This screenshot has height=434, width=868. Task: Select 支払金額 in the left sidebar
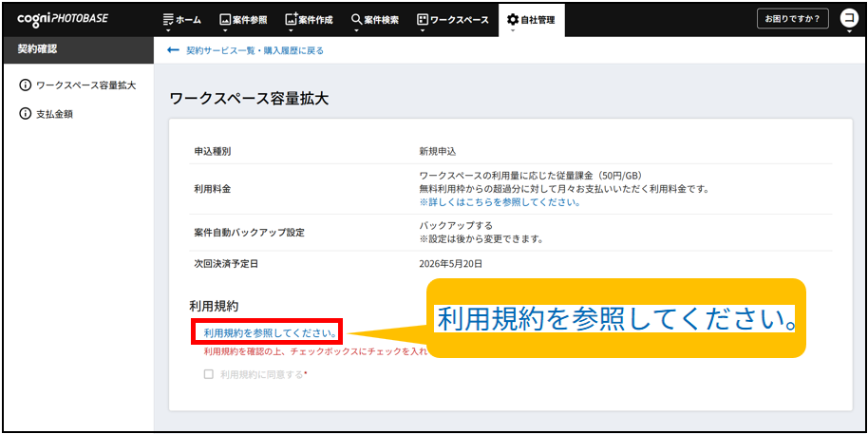pyautogui.click(x=54, y=114)
